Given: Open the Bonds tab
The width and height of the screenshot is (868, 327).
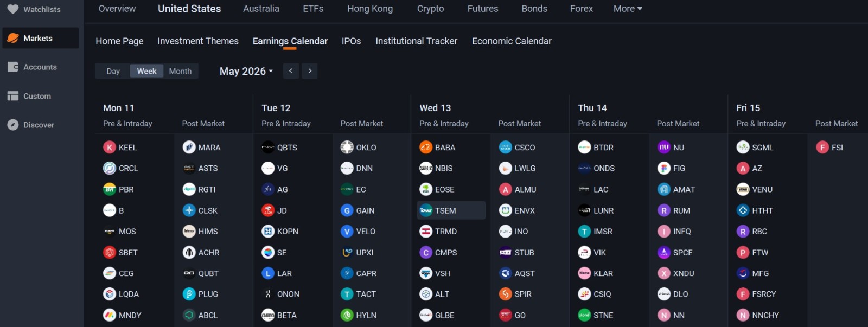Looking at the screenshot, I should tap(534, 9).
